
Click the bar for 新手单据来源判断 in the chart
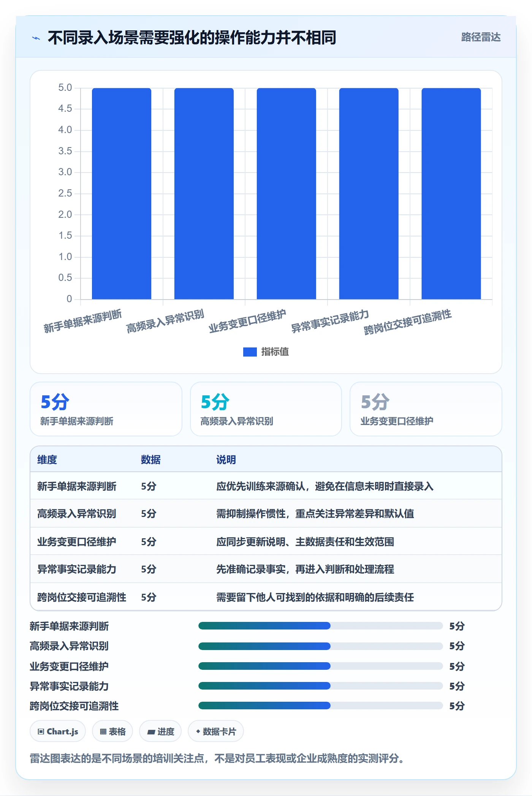pyautogui.click(x=122, y=193)
